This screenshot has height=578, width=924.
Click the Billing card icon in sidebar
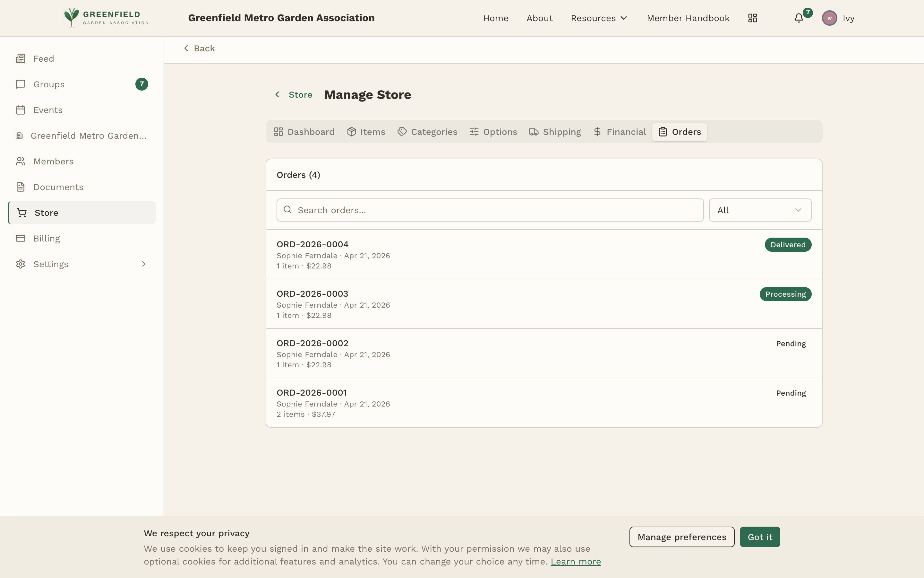21,238
